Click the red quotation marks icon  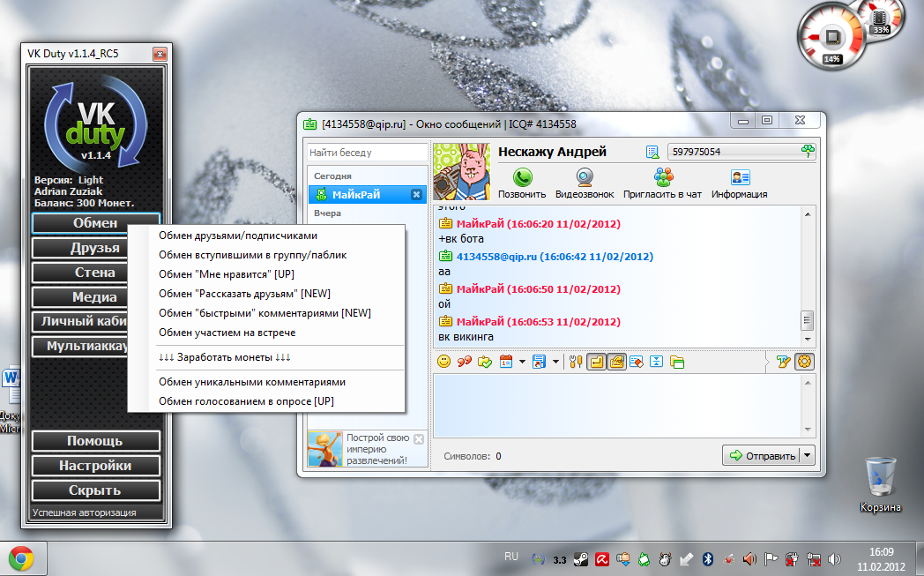pyautogui.click(x=465, y=362)
